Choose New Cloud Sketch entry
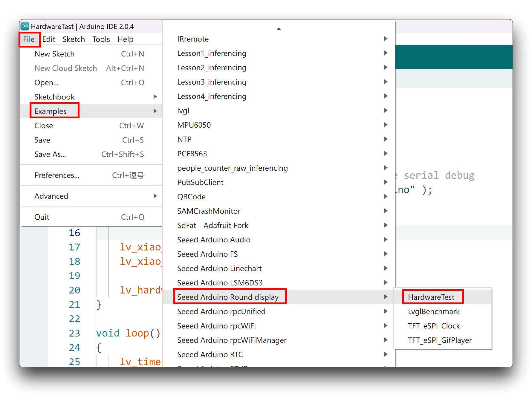This screenshot has width=532, height=396. [91, 68]
